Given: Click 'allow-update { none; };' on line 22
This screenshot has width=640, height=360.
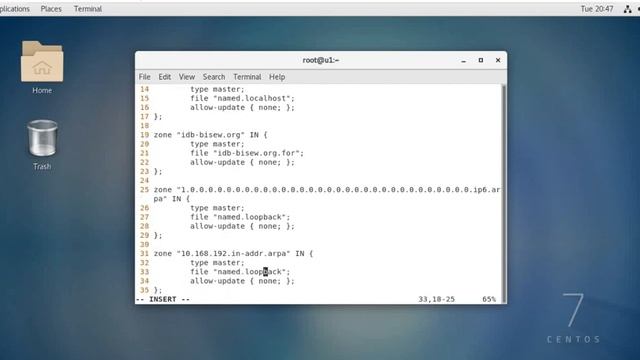Looking at the screenshot, I should point(242,162).
